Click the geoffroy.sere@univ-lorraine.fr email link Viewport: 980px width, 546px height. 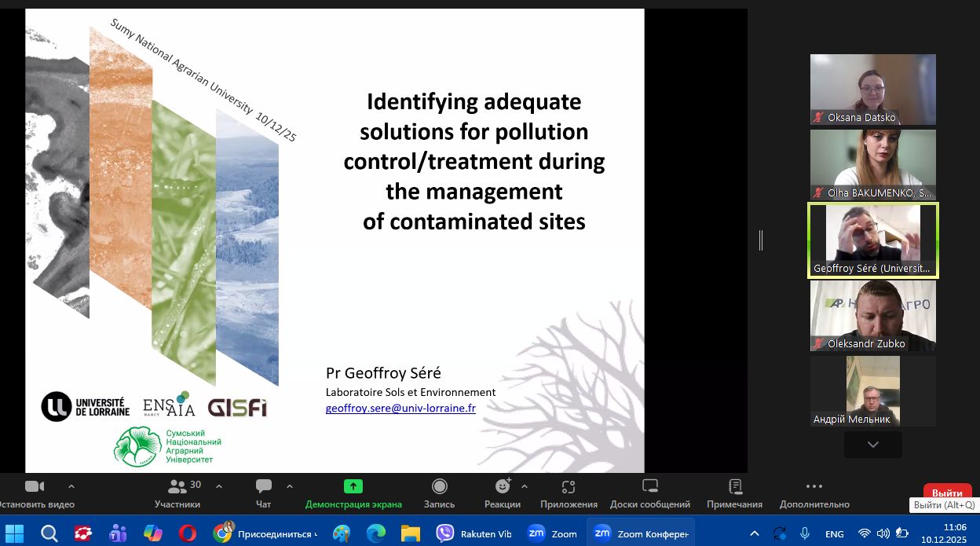[x=400, y=409]
